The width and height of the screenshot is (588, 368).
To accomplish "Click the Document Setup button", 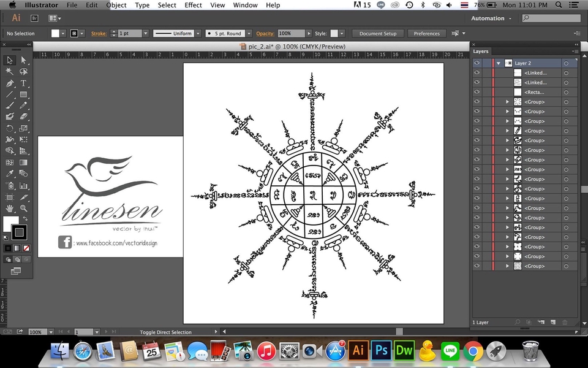I will 378,33.
